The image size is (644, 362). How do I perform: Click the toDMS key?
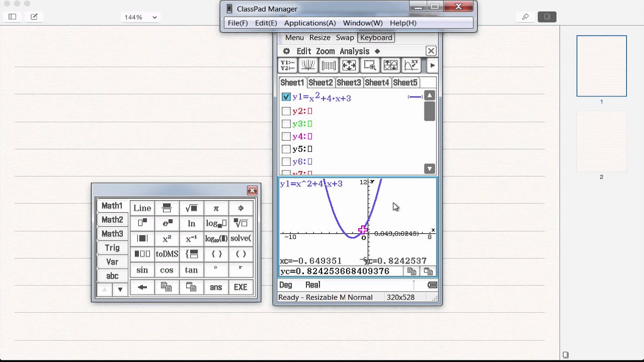point(167,254)
